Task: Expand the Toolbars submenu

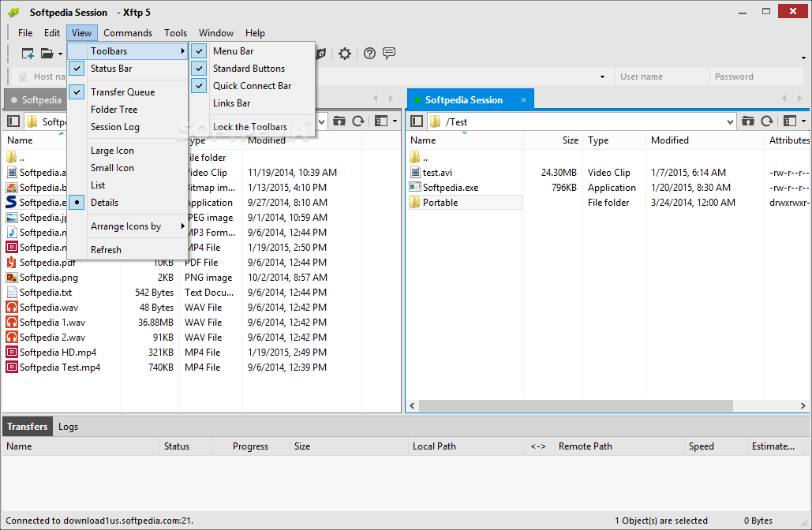Action: point(128,50)
